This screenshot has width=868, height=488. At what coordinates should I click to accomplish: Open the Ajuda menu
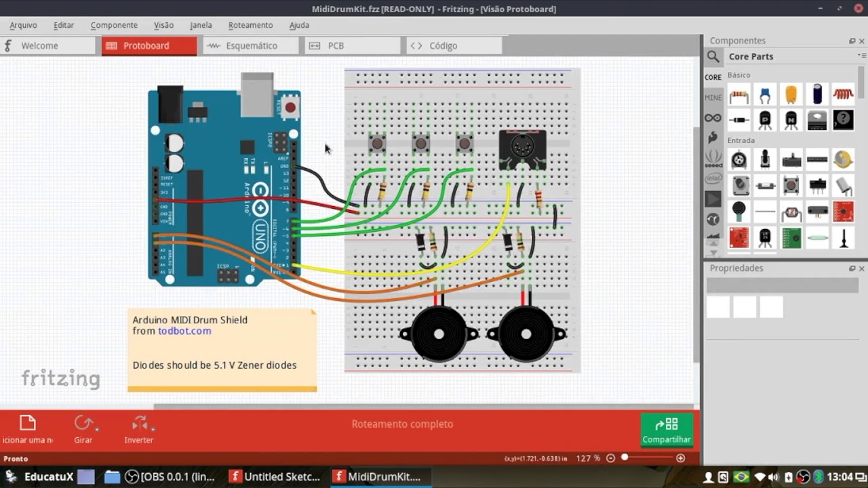pyautogui.click(x=299, y=25)
